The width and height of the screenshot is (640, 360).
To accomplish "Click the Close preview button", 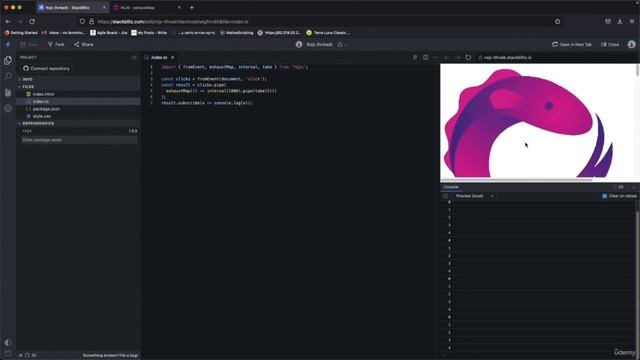I will 610,44.
